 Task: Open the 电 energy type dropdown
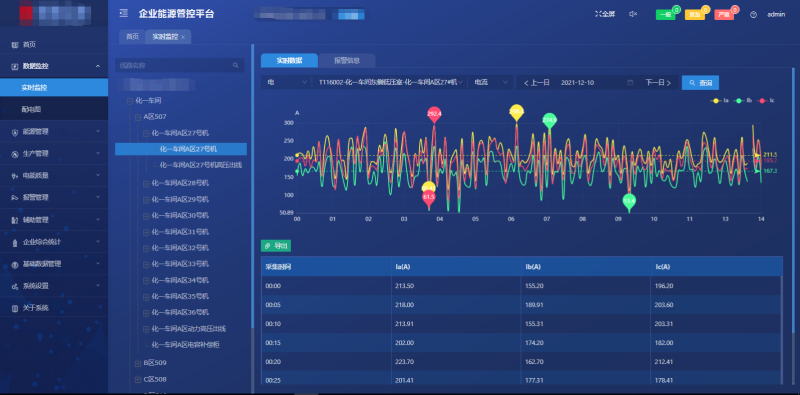point(285,82)
